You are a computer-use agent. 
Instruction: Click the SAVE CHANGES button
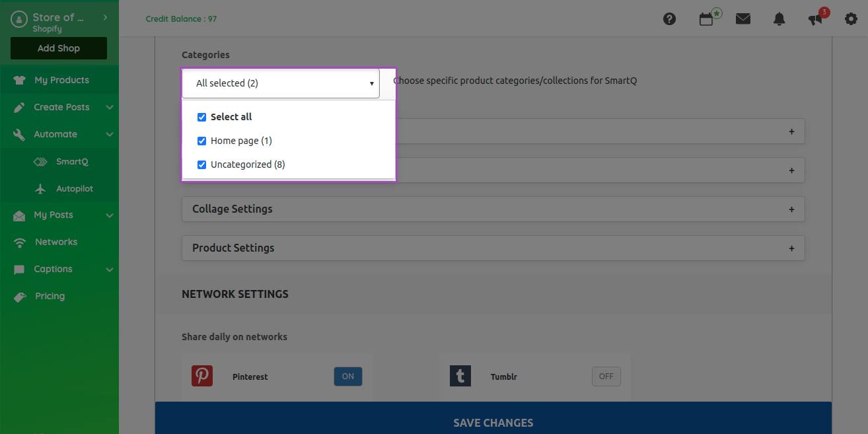point(493,422)
